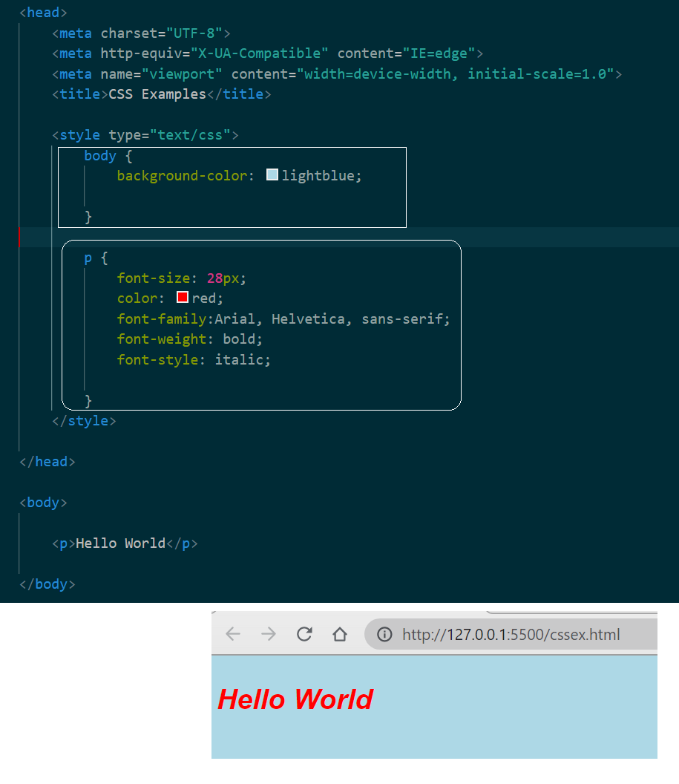Click the title text CSS Examples
This screenshot has height=784, width=679.
pos(157,94)
